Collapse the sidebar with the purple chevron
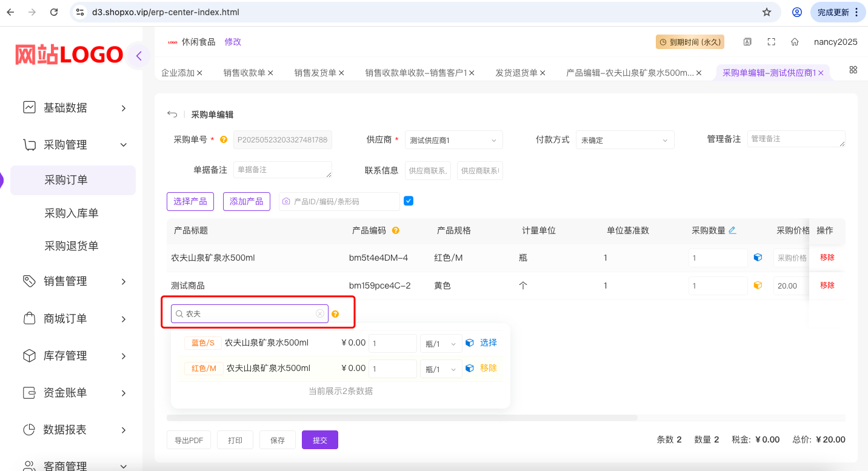Screen dimensions: 868x471 pos(139,56)
